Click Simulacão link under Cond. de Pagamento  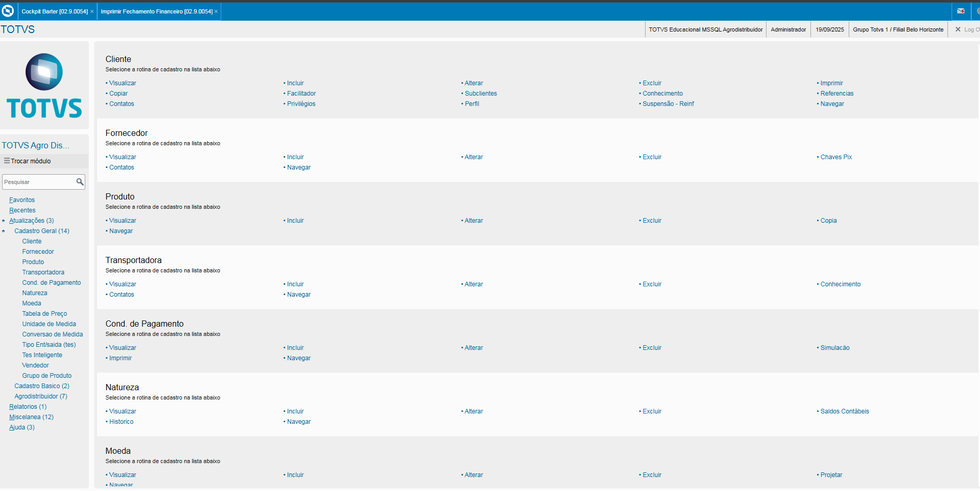(x=835, y=348)
